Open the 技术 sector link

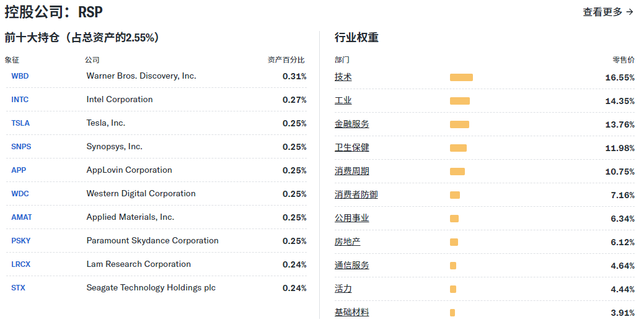(x=343, y=77)
